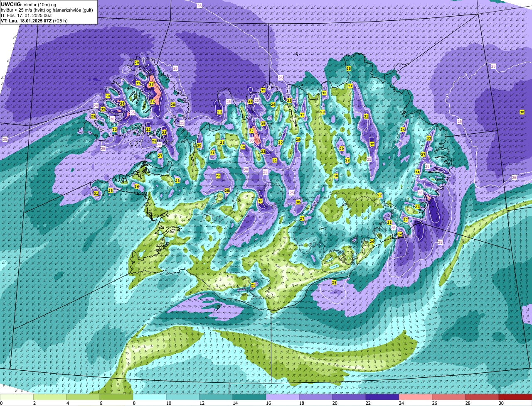Select the 6–8 m/s olive green swatch
The height and width of the screenshot is (406, 532).
tap(116, 397)
